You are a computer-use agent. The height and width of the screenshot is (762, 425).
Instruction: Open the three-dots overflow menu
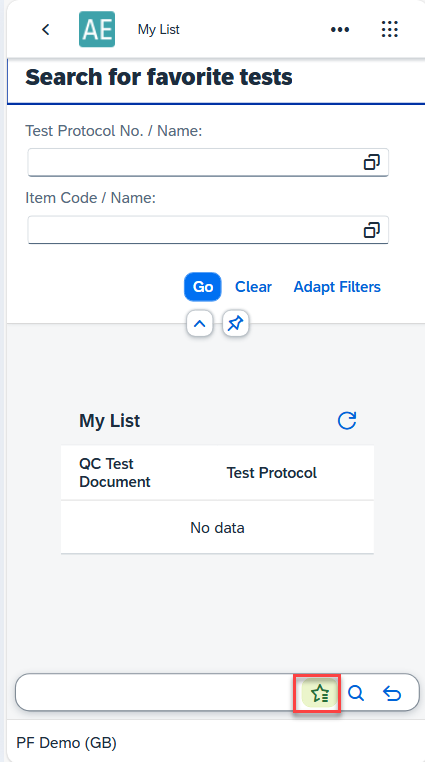340,30
